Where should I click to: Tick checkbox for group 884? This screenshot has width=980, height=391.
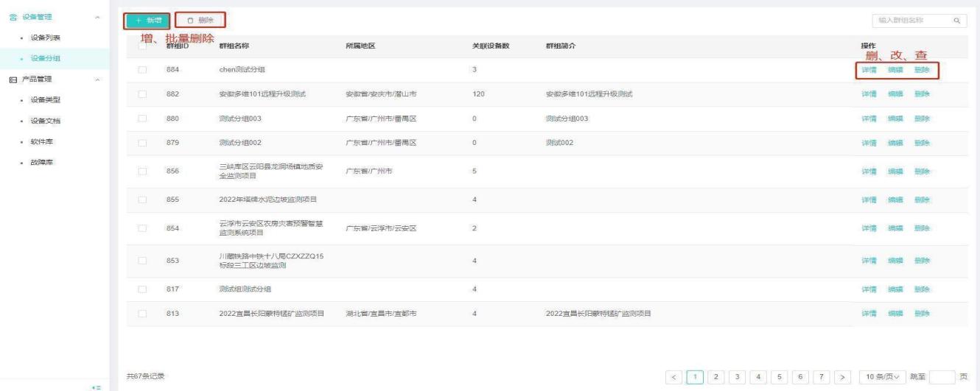(x=144, y=70)
